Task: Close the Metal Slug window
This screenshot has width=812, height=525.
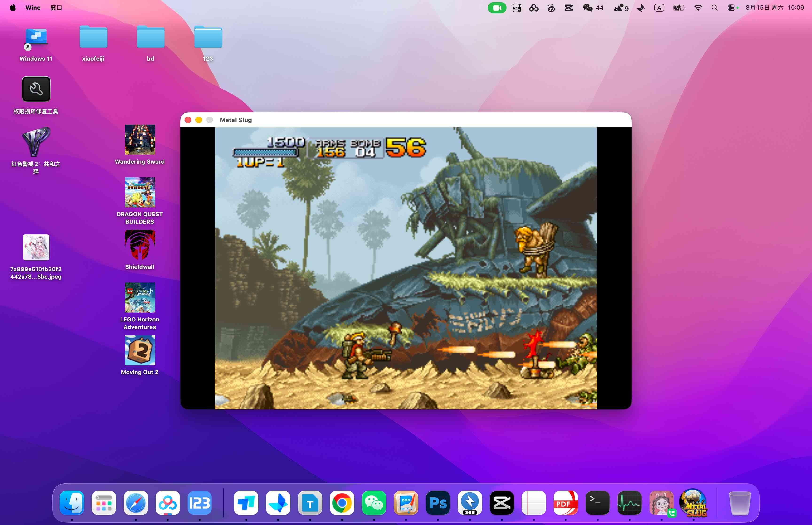Action: [188, 120]
